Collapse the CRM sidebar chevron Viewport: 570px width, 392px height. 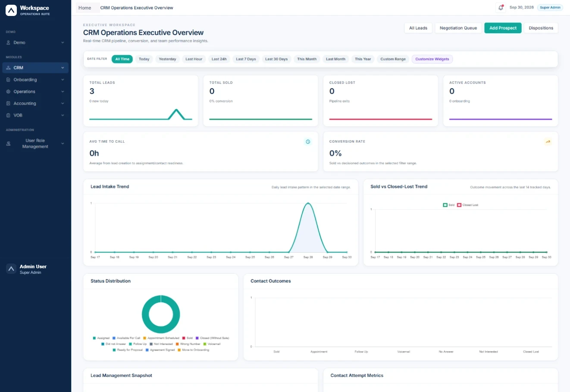[x=63, y=68]
